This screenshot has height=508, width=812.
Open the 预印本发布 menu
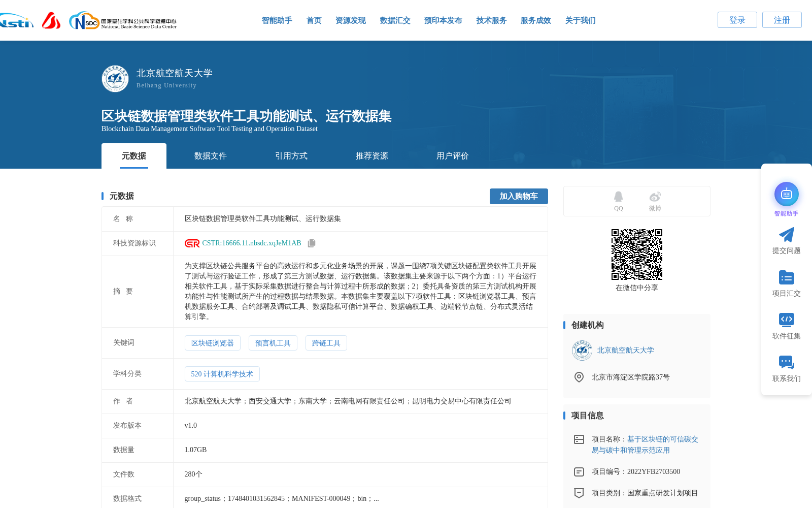click(x=444, y=20)
